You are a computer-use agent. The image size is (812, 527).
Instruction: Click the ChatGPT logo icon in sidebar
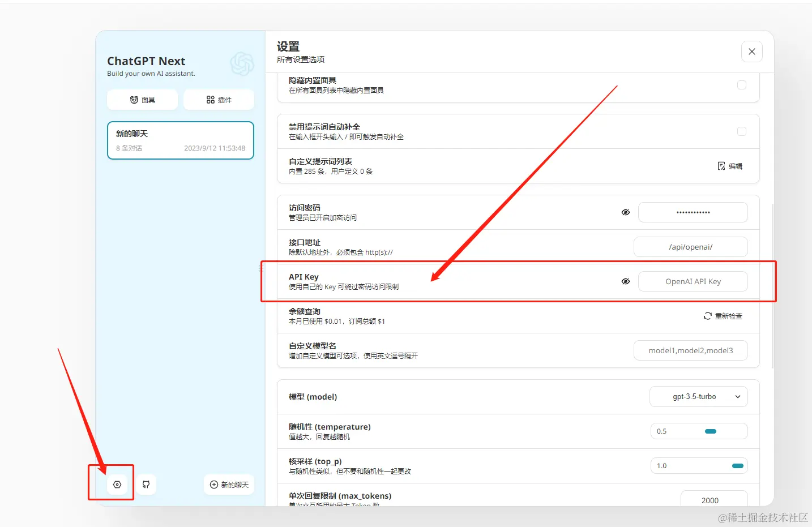(x=242, y=64)
